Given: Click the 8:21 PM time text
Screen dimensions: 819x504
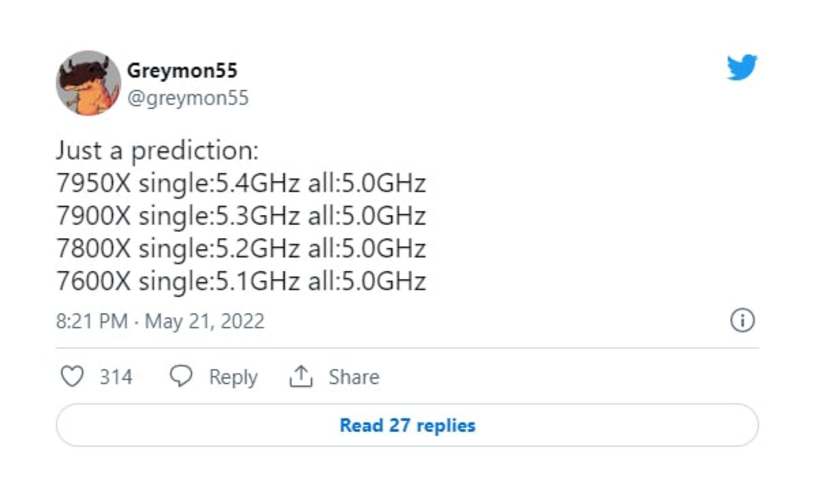Looking at the screenshot, I should pos(92,321).
